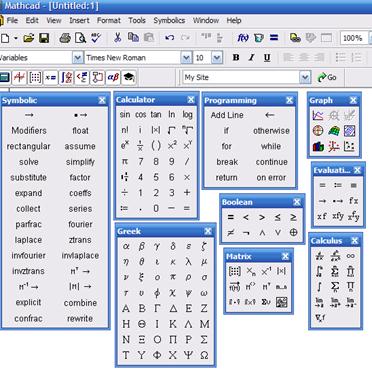Open the Tools menu
372x371 pixels.
(137, 20)
